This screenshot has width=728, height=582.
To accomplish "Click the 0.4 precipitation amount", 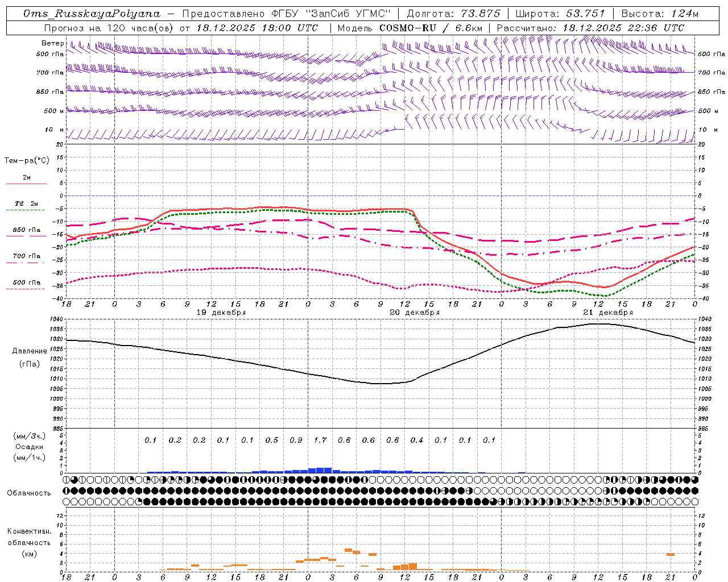I will 417,440.
